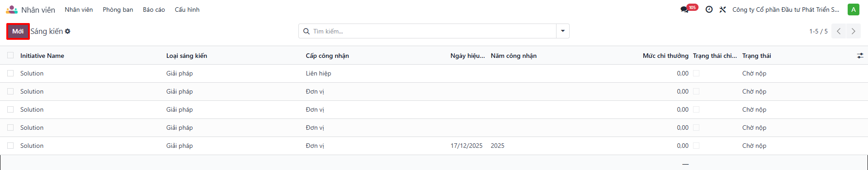Click the pager counter 1-5 / 5
868x170 pixels.
pos(818,31)
